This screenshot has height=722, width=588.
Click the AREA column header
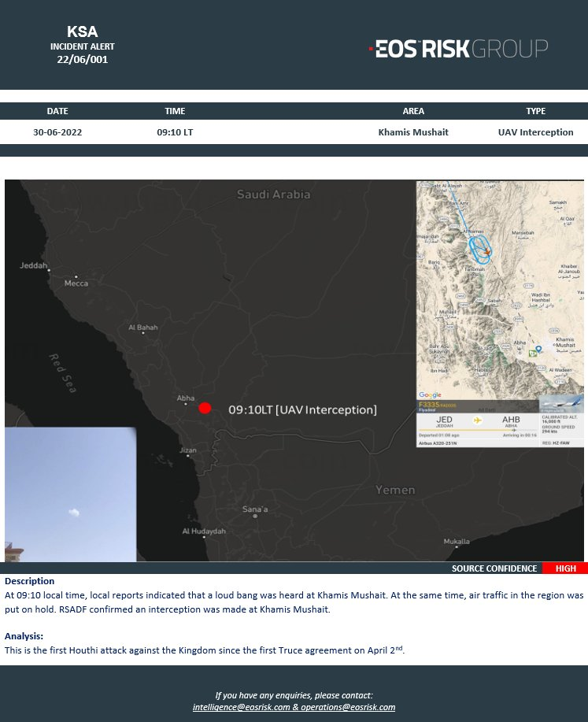click(413, 111)
